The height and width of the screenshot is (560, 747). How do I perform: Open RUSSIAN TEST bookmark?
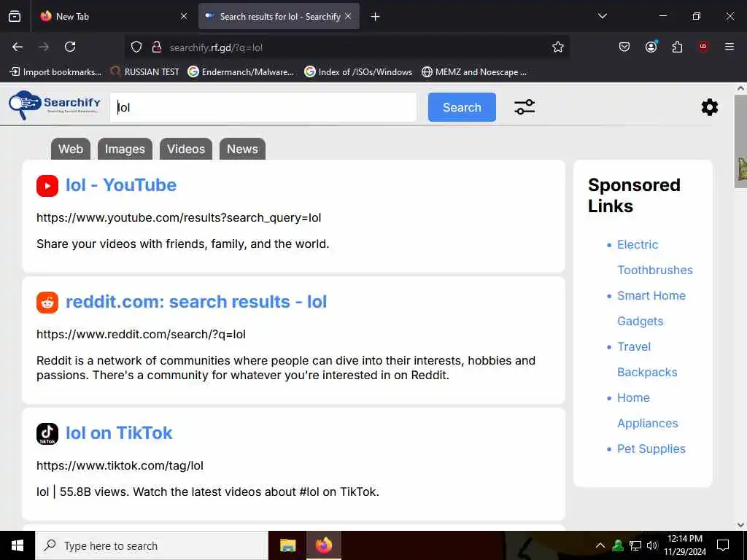click(145, 72)
